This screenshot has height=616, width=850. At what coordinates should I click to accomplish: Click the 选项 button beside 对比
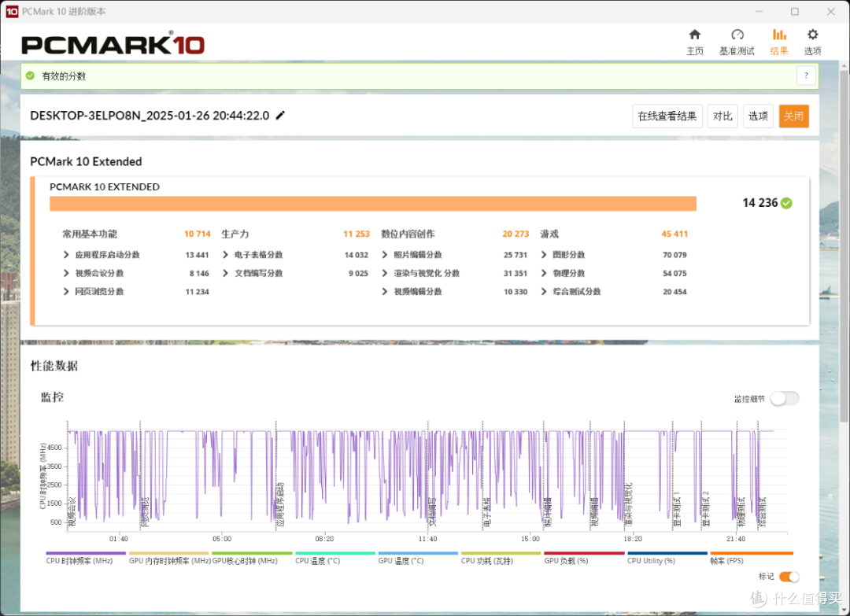[758, 116]
